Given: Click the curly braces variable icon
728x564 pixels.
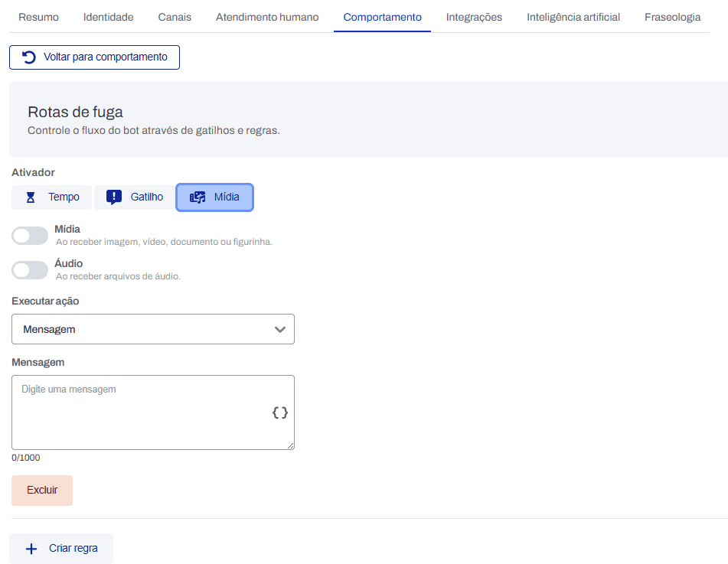Looking at the screenshot, I should 280,412.
